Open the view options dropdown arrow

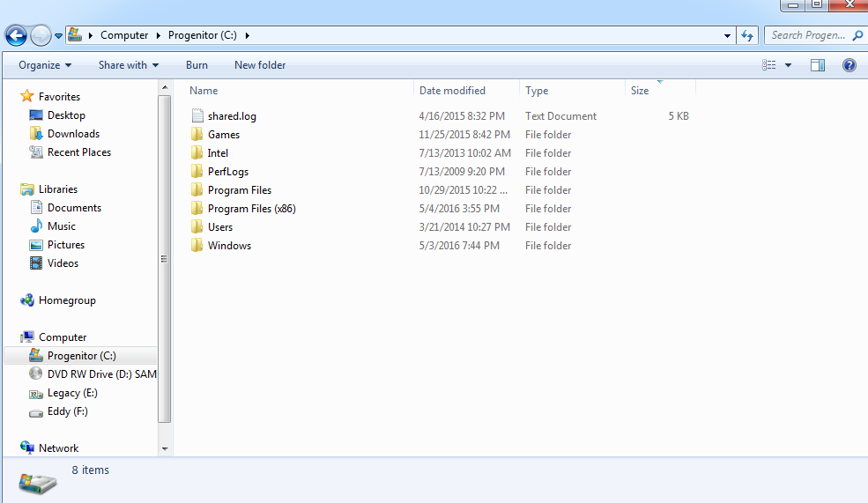[789, 65]
